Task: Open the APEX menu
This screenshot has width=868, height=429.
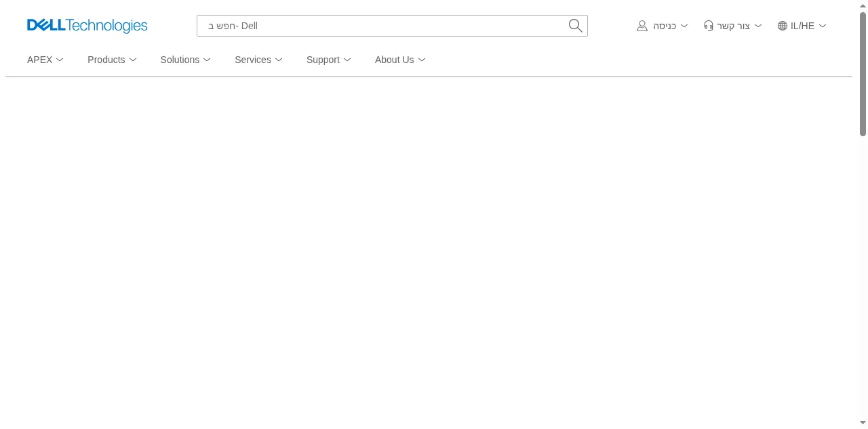Action: pos(45,60)
